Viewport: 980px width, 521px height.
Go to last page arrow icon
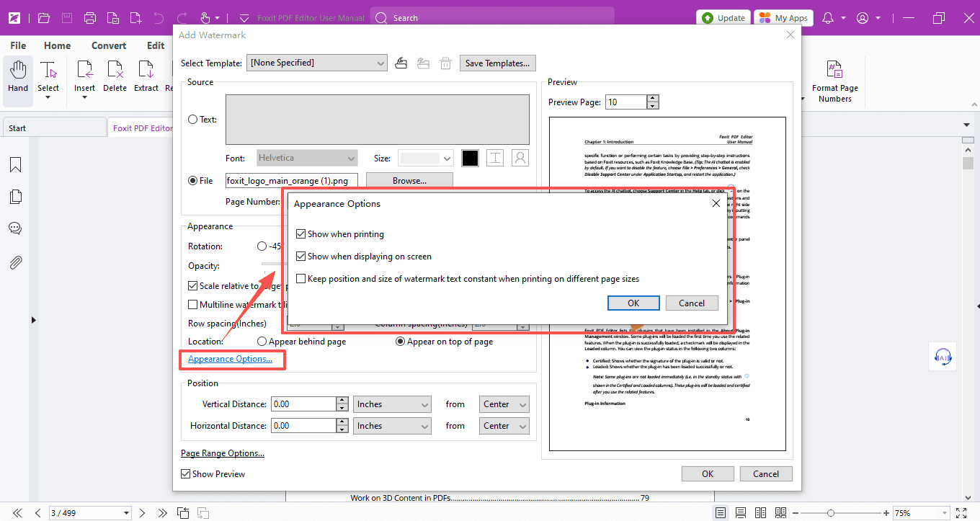pyautogui.click(x=161, y=513)
